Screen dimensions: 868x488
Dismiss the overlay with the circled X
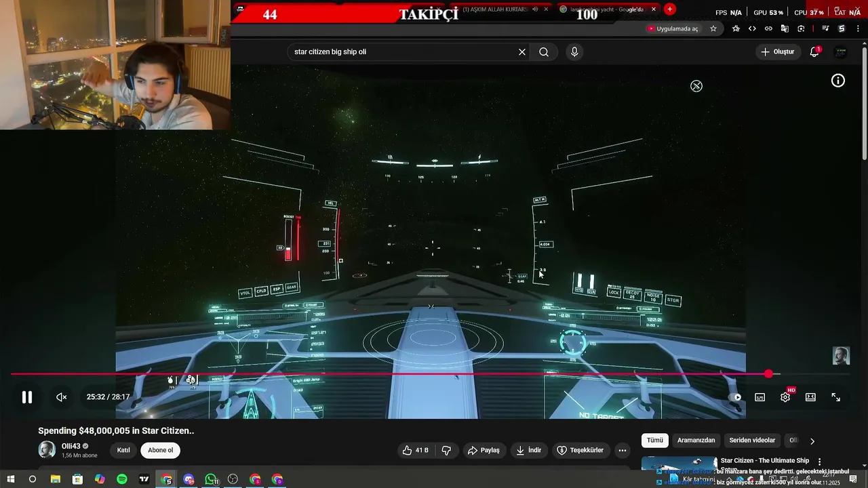[696, 86]
